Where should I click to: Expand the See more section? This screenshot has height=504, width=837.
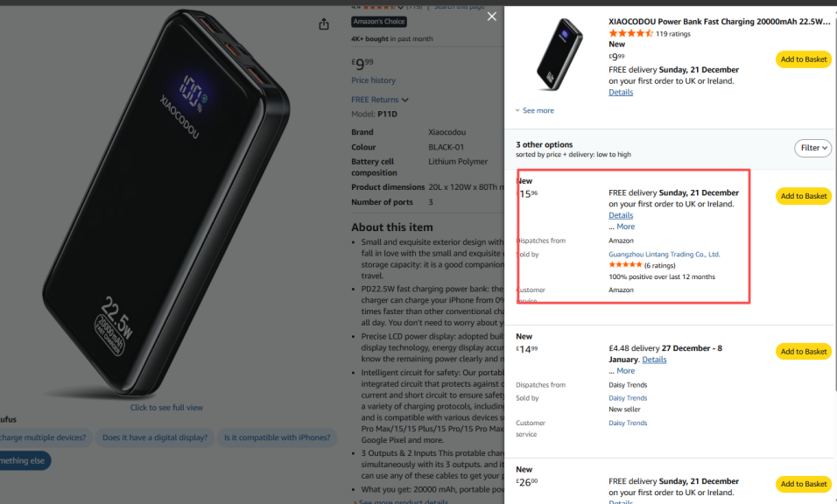point(538,111)
